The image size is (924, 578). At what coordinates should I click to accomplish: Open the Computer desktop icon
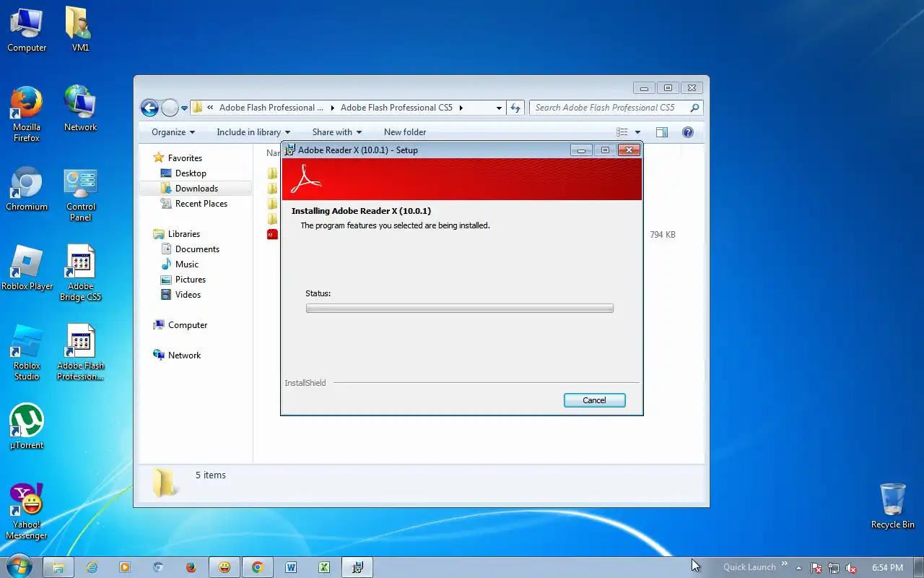[27, 30]
